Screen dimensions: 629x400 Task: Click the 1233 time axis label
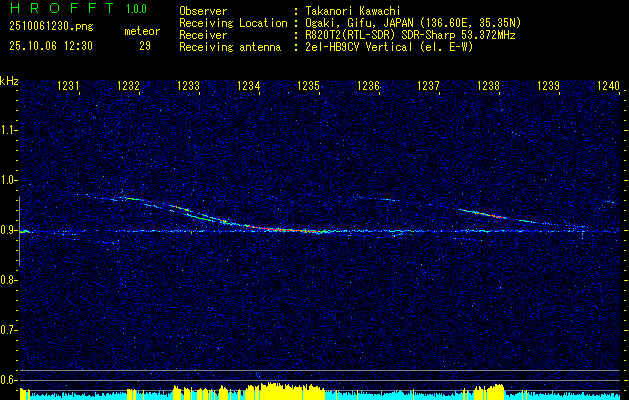(189, 85)
